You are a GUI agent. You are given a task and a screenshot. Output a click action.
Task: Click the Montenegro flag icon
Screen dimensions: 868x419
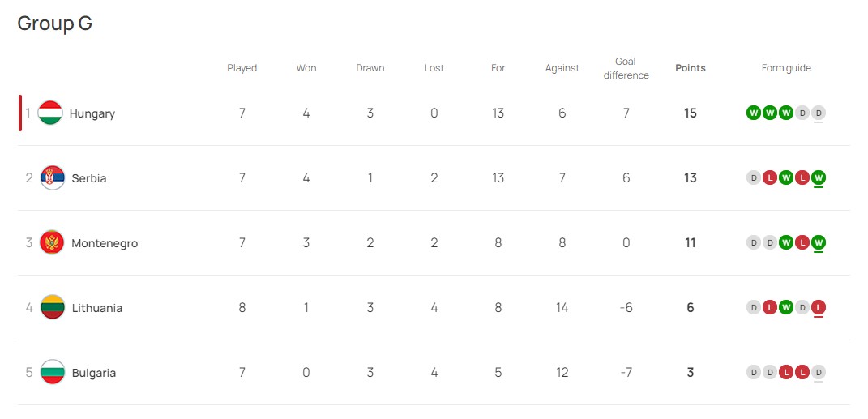point(52,242)
